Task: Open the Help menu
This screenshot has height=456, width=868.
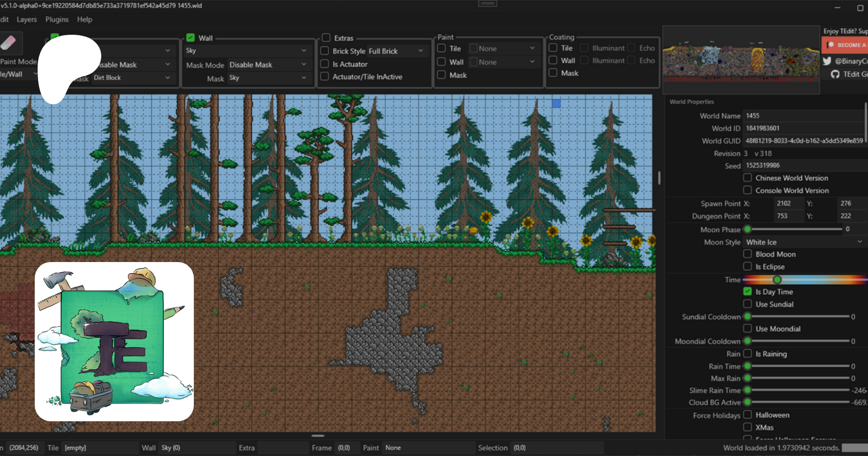Action: click(x=84, y=19)
